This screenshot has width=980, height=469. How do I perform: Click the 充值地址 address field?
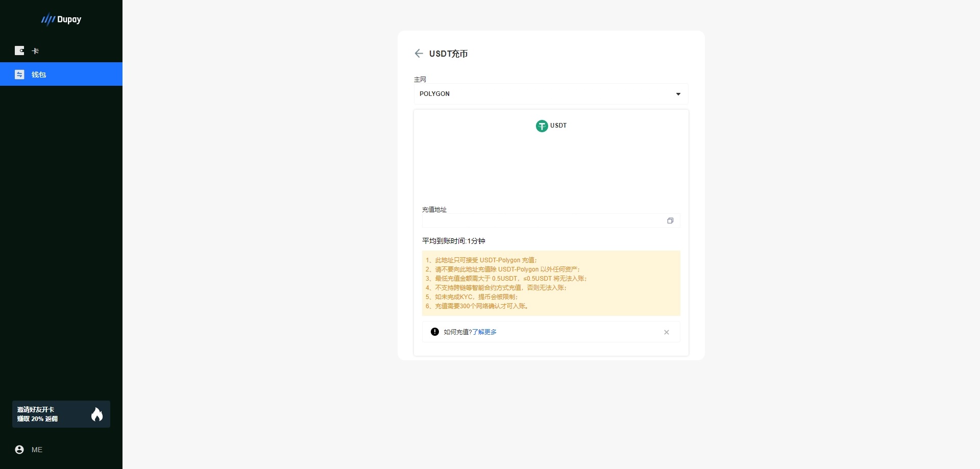point(551,220)
